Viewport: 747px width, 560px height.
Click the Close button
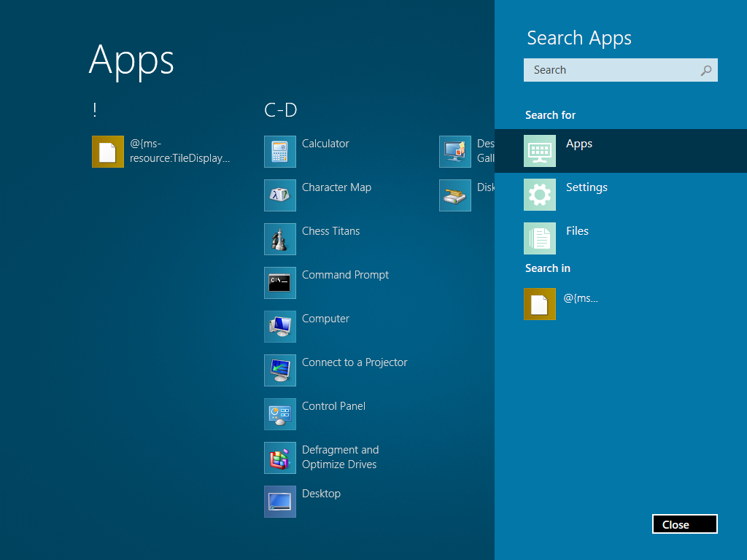(684, 524)
